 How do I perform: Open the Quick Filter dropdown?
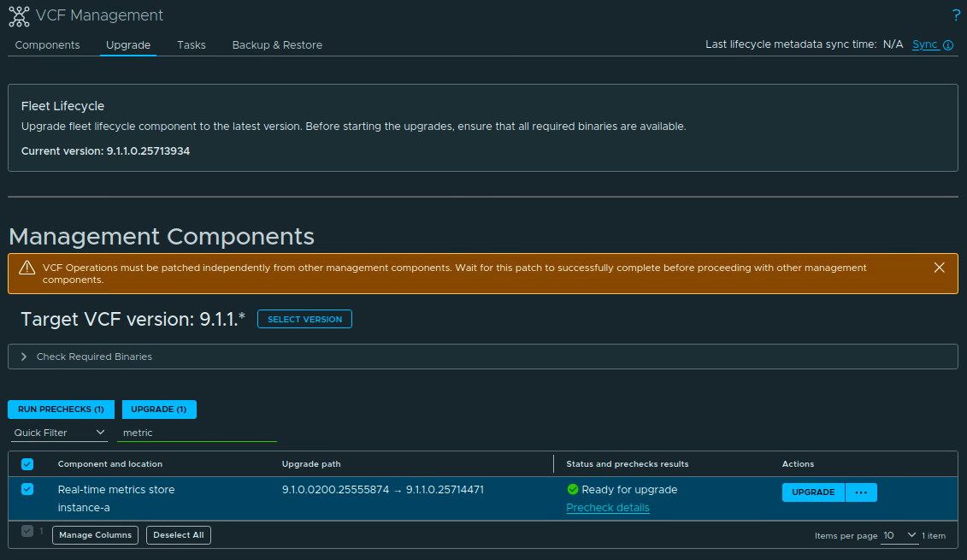[59, 433]
